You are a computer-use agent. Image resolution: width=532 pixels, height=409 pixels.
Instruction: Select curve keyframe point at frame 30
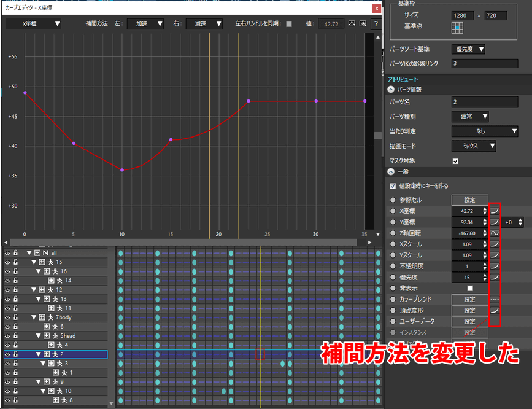coord(316,101)
